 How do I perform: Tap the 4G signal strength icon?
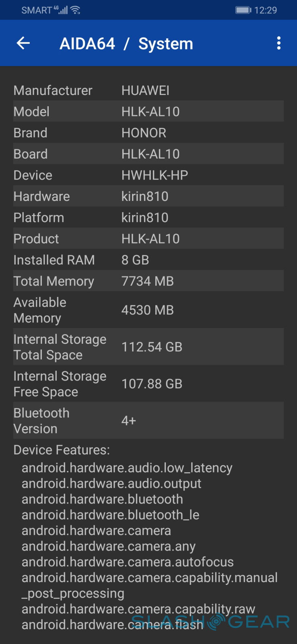click(61, 10)
